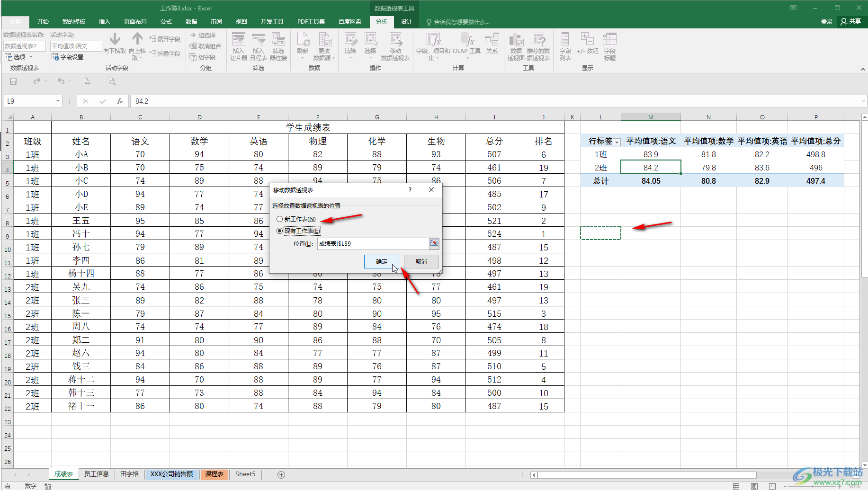Collapse the ribbon with the chevron
The height and width of the screenshot is (490, 868).
click(863, 69)
